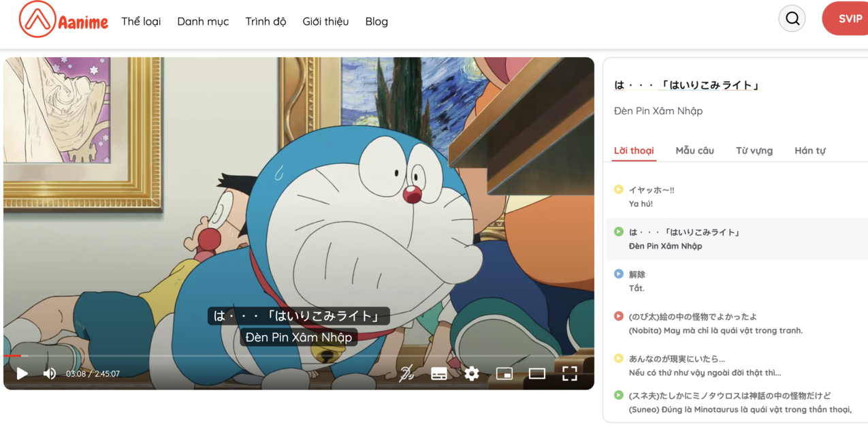The width and height of the screenshot is (868, 427).
Task: Switch to the Hán tự tab
Action: coord(810,151)
